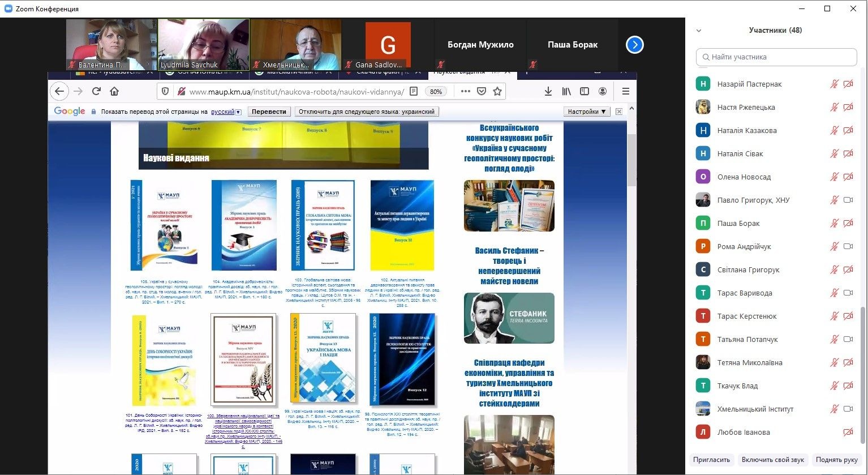Toggle microphone icon for Павло Григорук, ХНУ

coord(834,200)
